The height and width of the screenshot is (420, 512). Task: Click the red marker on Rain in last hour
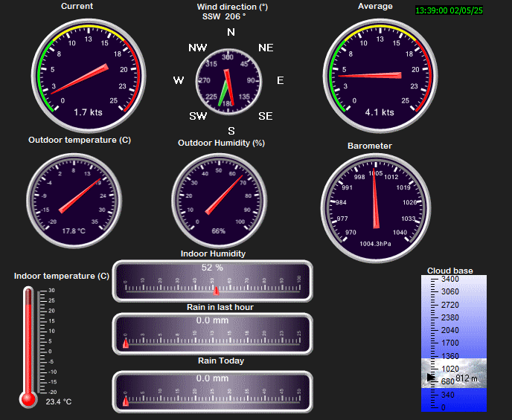(x=126, y=343)
